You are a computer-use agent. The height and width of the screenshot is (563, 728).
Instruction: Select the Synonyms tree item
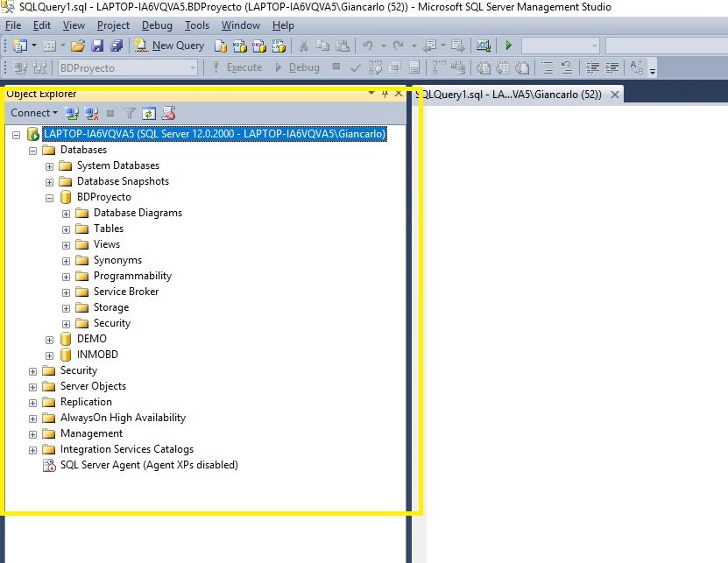pos(117,260)
